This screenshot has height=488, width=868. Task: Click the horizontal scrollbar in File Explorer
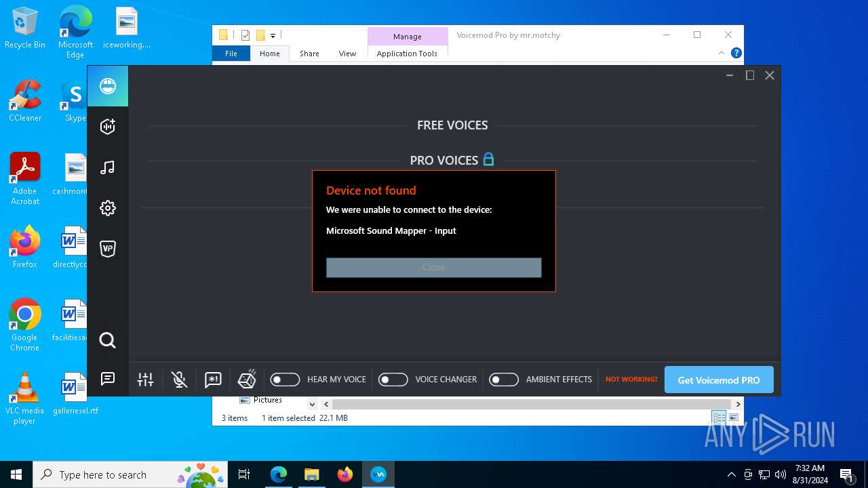[531, 404]
